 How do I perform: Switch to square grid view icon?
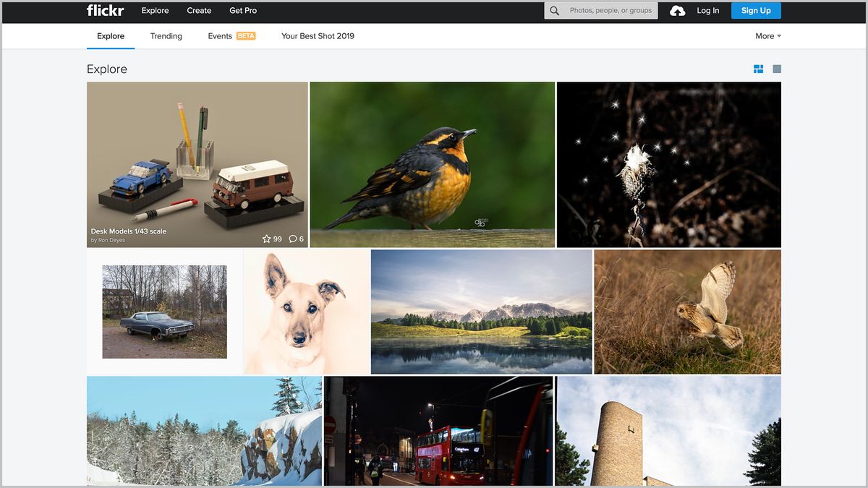point(776,69)
